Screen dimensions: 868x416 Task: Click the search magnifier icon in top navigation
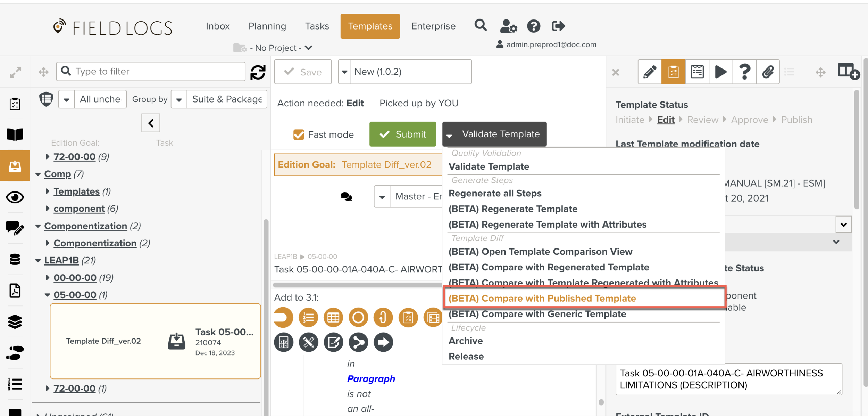pos(481,25)
